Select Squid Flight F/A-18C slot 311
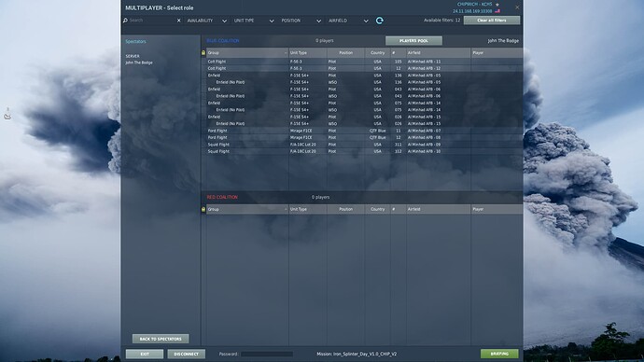This screenshot has height=362, width=644. point(362,145)
